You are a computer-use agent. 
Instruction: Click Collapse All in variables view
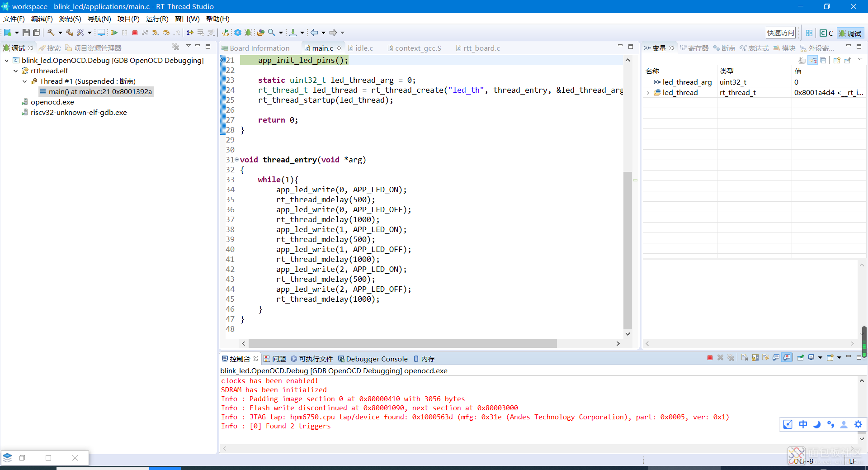(823, 60)
